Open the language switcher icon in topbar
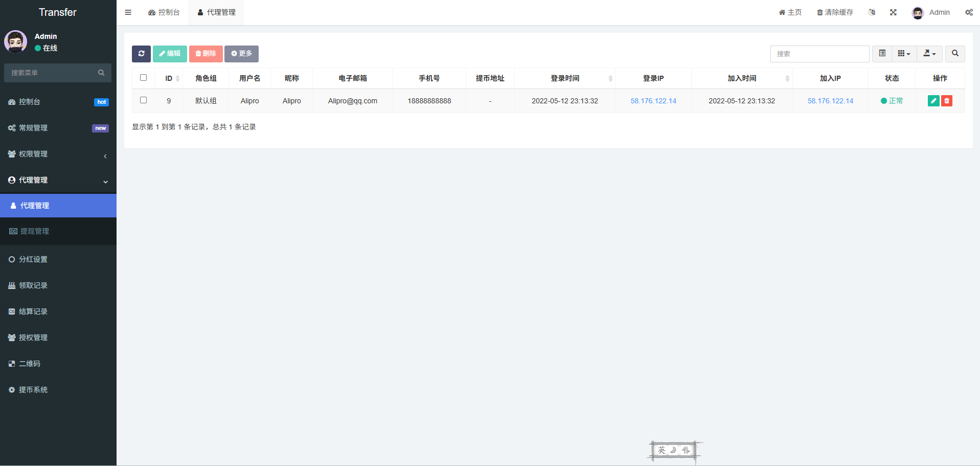Screen dimensions: 980x466 coord(872,12)
